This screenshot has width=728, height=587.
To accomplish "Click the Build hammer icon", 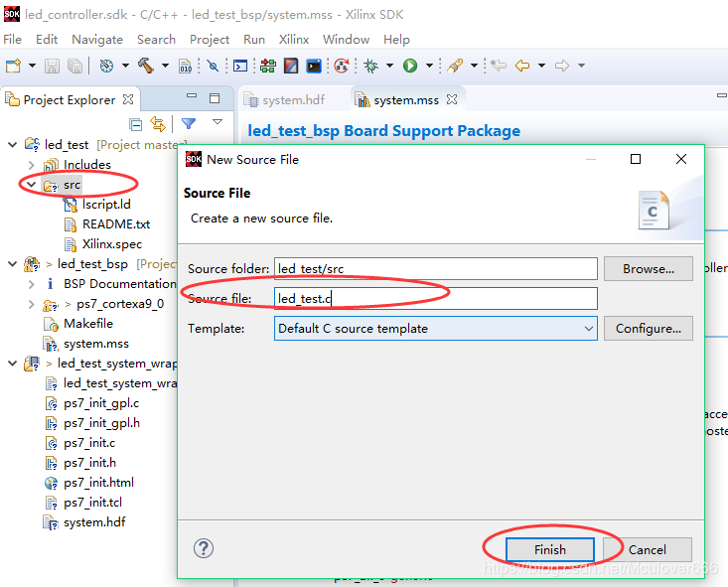I will point(146,66).
